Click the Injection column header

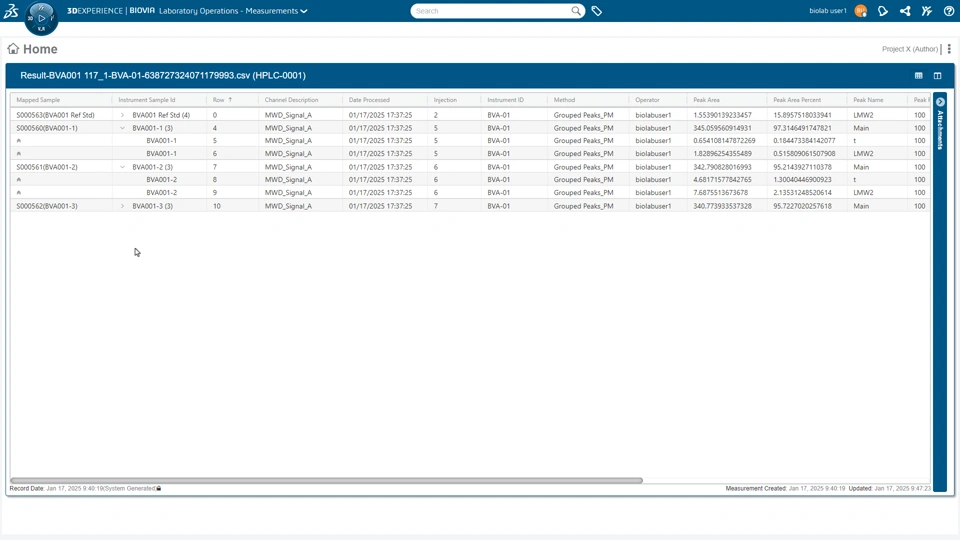coord(445,100)
